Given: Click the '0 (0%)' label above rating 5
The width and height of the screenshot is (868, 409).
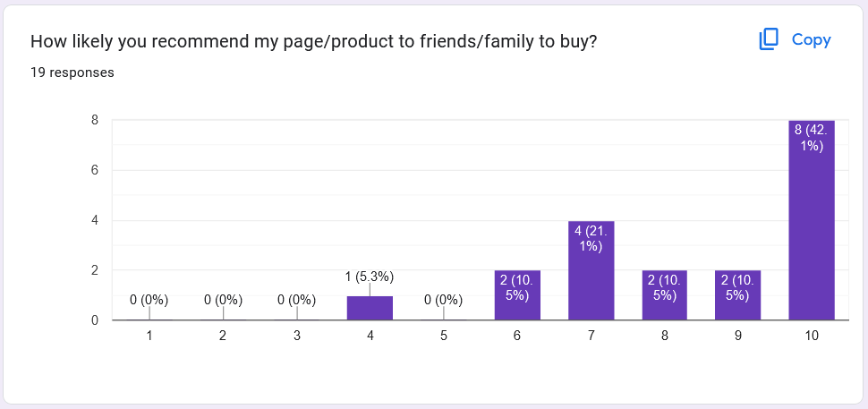Looking at the screenshot, I should pos(444,300).
